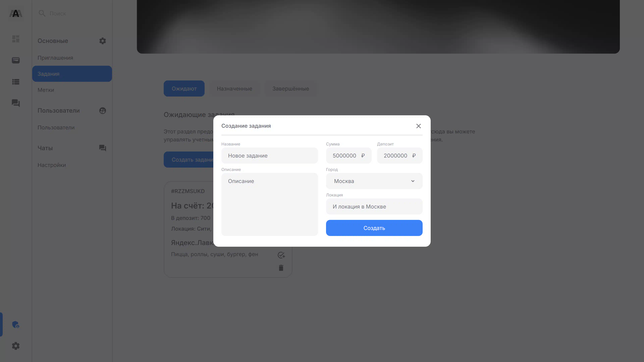Delete task card with trash icon
Viewport: 644px width, 362px height.
coord(281,268)
